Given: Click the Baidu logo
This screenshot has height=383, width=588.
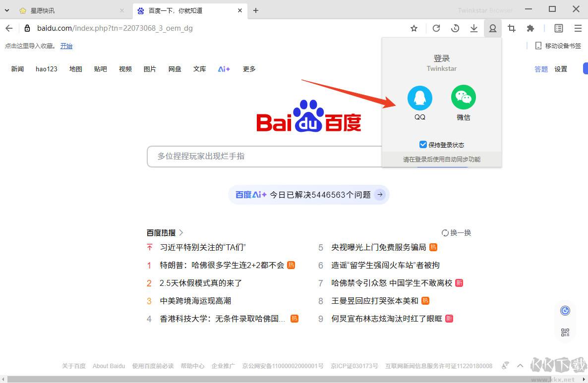Looking at the screenshot, I should (x=308, y=116).
